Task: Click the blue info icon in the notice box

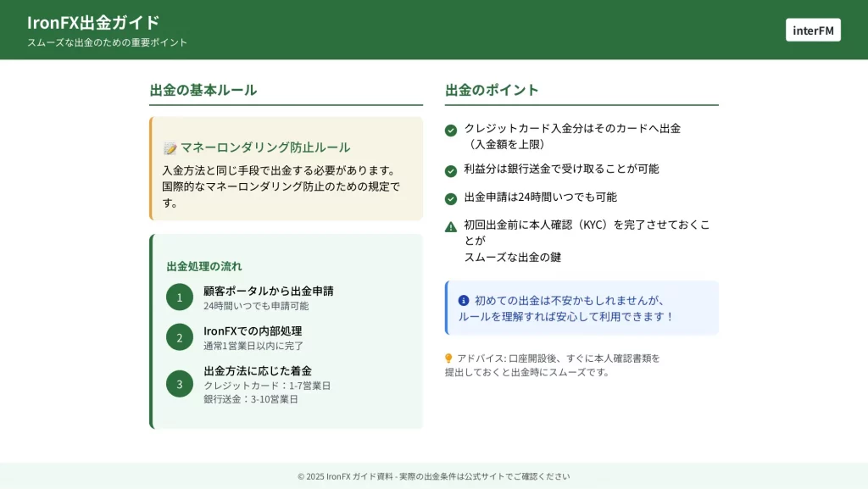Action: point(464,300)
